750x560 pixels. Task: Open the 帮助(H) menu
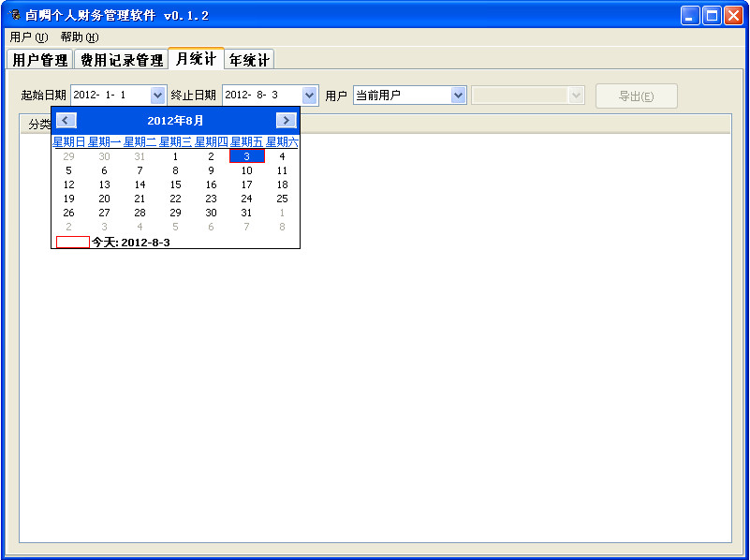pos(77,37)
